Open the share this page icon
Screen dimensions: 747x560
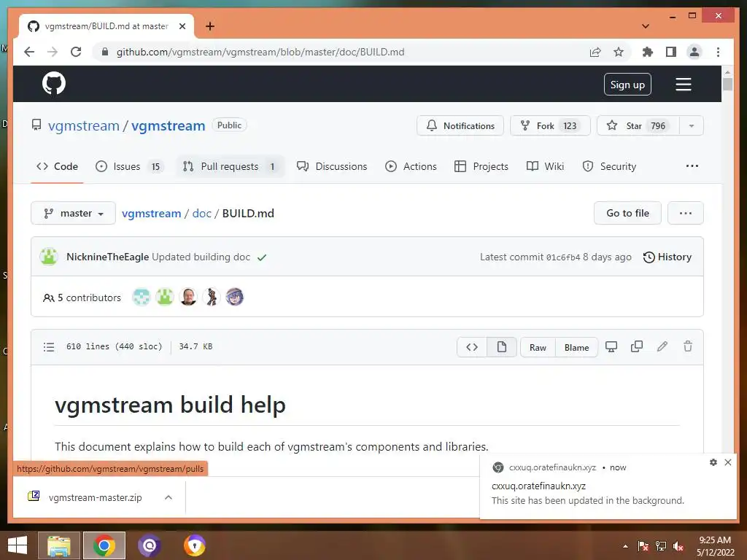coord(595,52)
